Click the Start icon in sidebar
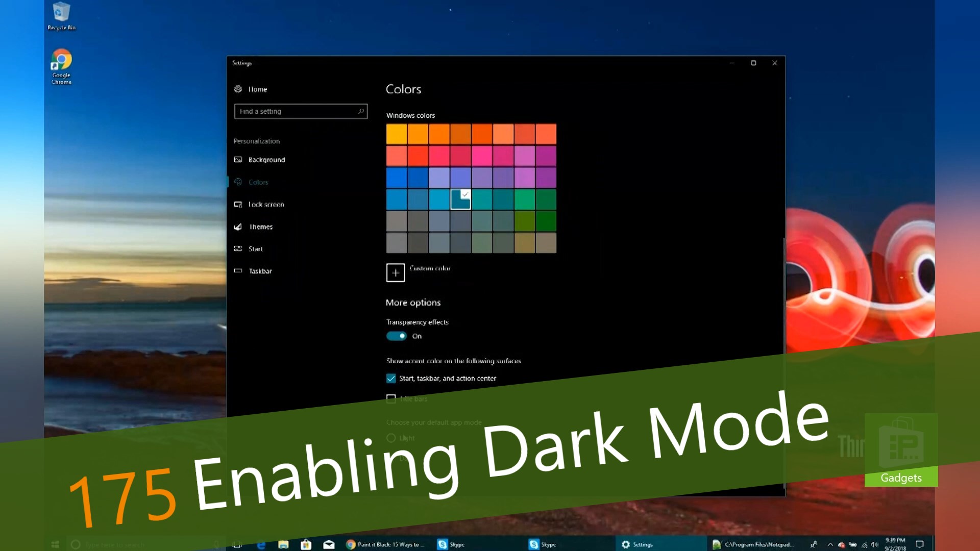This screenshot has height=551, width=980. click(238, 248)
